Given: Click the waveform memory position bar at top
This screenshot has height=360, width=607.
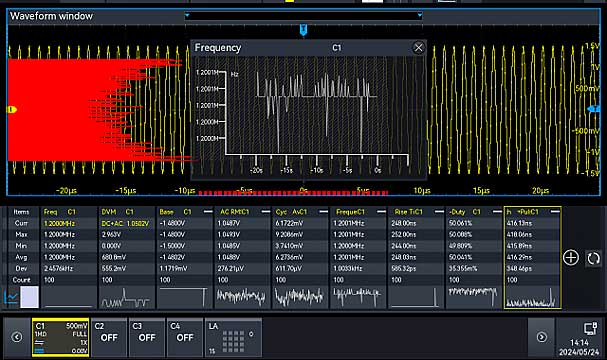Looking at the screenshot, I should pos(303,16).
